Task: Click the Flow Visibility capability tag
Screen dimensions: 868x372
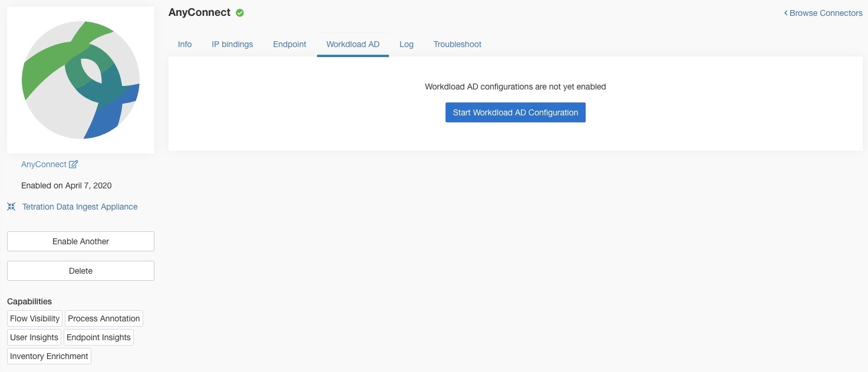Action: coord(35,318)
